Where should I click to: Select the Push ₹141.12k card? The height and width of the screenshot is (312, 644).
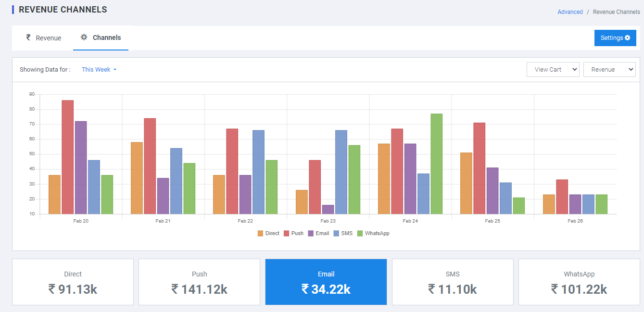click(x=199, y=282)
